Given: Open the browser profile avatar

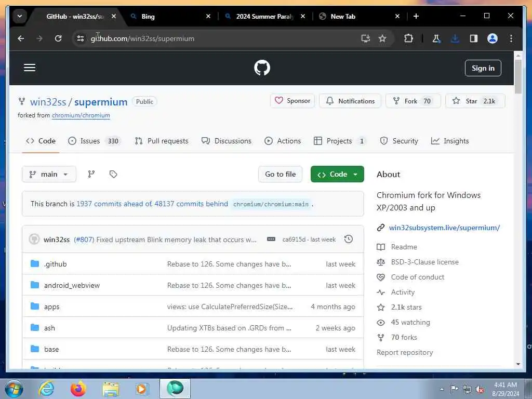Looking at the screenshot, I should 493,38.
